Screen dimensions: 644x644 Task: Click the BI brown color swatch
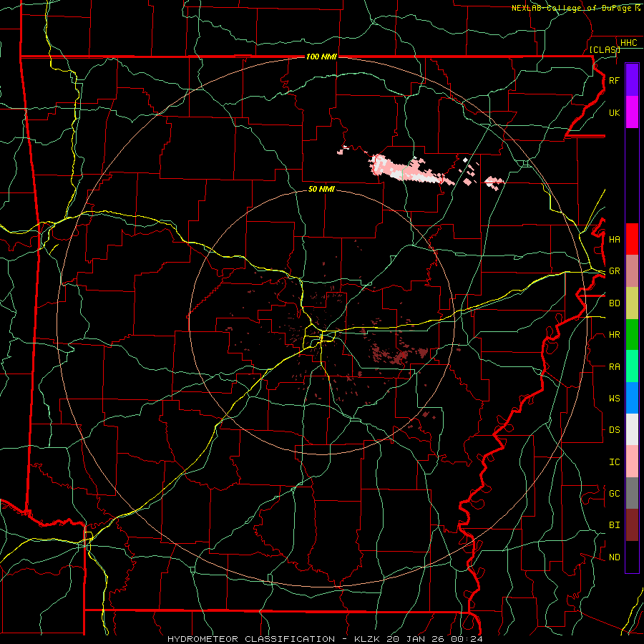[632, 525]
